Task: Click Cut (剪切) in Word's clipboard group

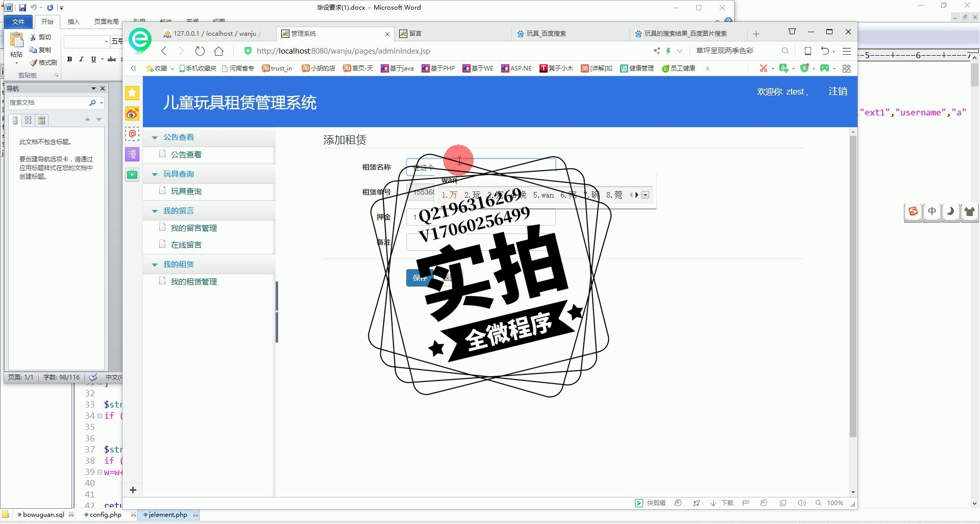Action: [x=41, y=37]
